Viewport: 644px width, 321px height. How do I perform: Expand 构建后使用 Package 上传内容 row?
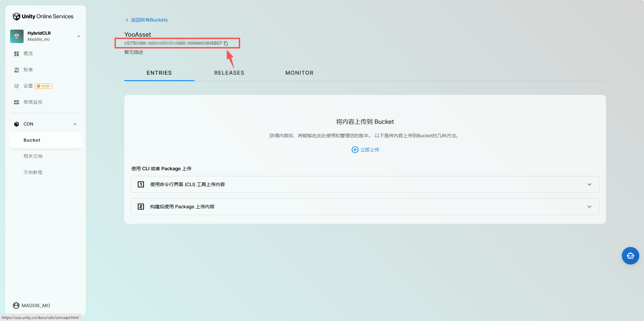365,207
